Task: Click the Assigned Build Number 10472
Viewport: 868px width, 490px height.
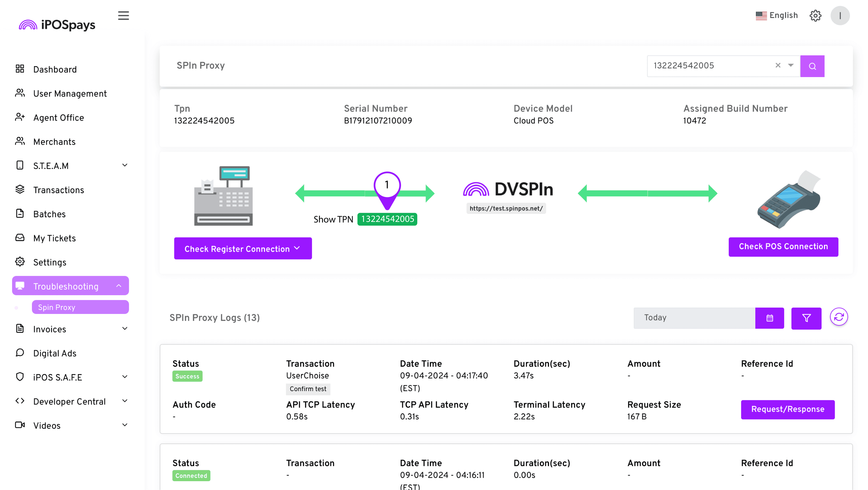Action: (694, 121)
